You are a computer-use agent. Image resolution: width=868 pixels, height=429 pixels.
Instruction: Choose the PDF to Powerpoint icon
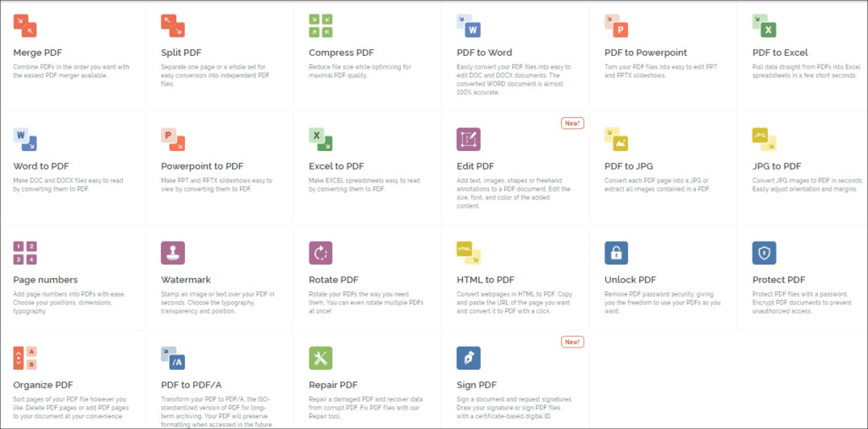click(616, 25)
